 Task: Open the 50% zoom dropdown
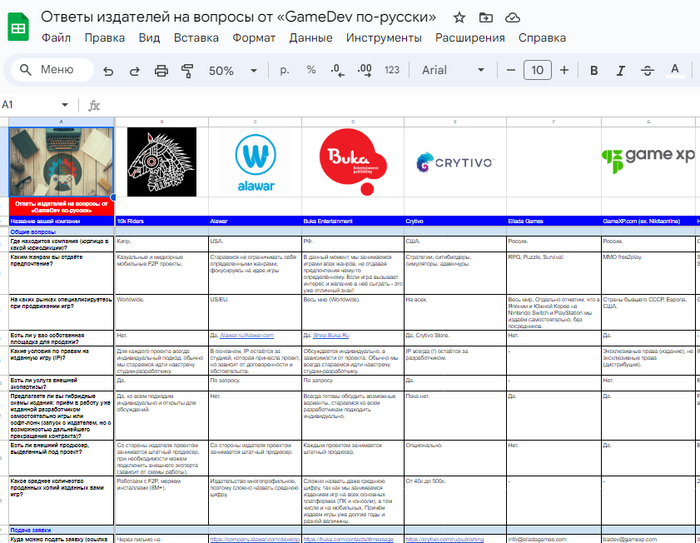pos(230,71)
